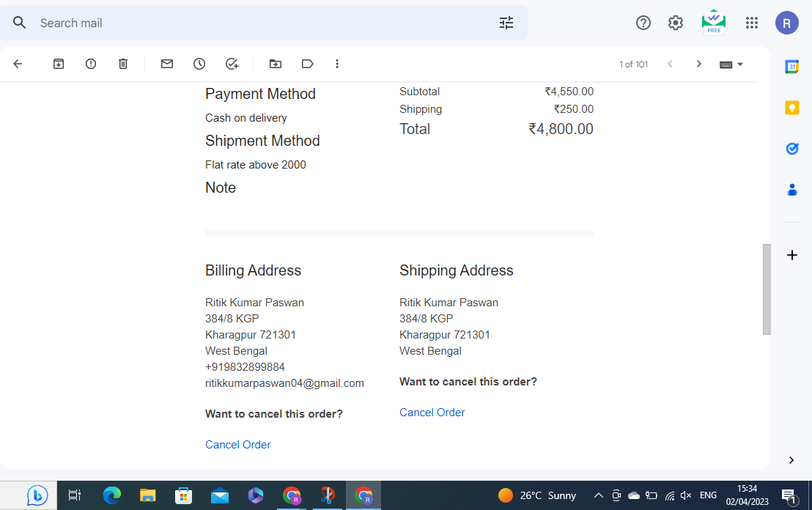Open the weather widget 26°C Sunny

[536, 495]
